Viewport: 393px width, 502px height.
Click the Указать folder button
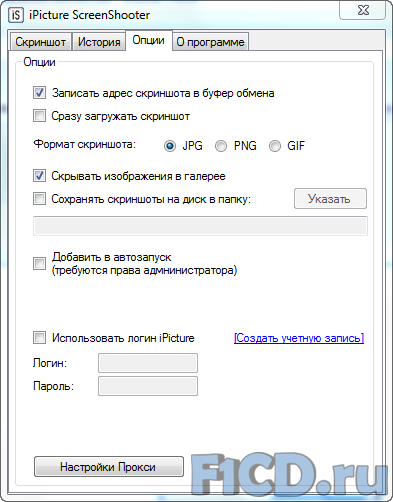pos(330,199)
